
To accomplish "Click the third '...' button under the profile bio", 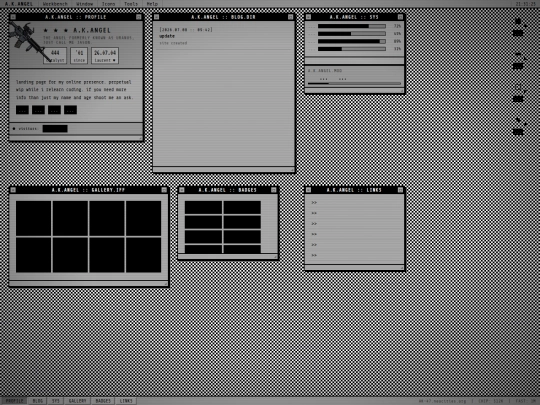I will pos(54,110).
